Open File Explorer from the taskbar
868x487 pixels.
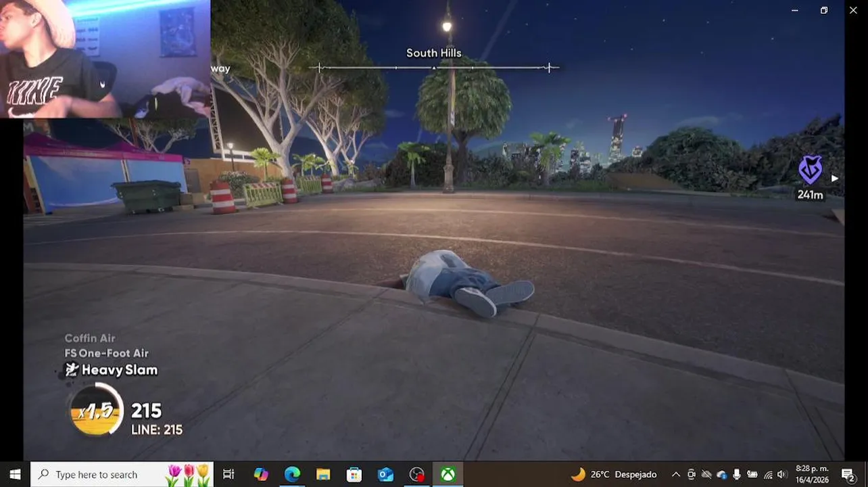pos(323,474)
